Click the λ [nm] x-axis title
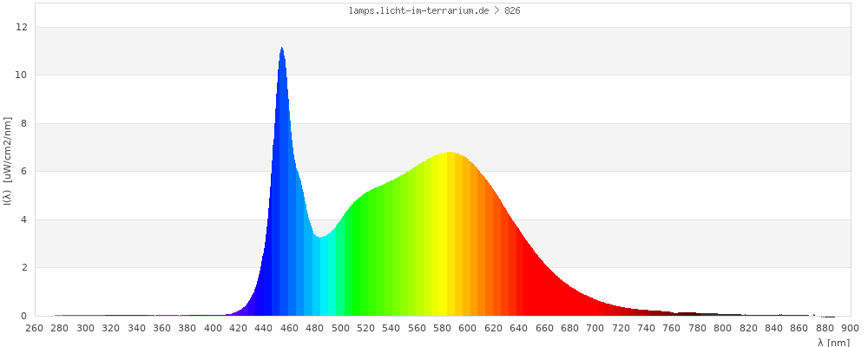The image size is (868, 347). [833, 342]
